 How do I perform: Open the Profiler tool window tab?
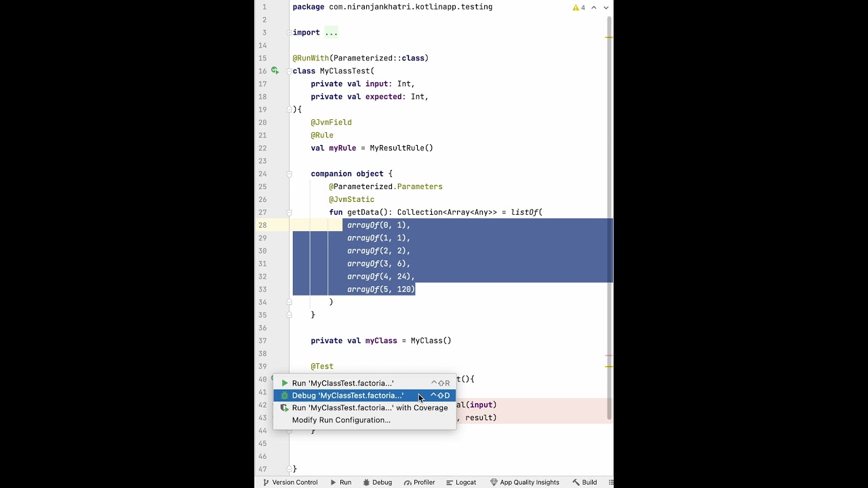(420, 483)
